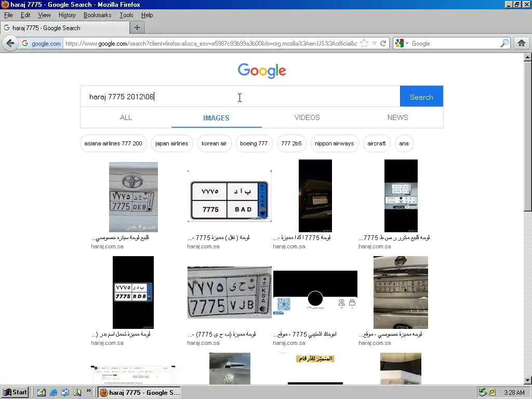Open the History menu

67,15
